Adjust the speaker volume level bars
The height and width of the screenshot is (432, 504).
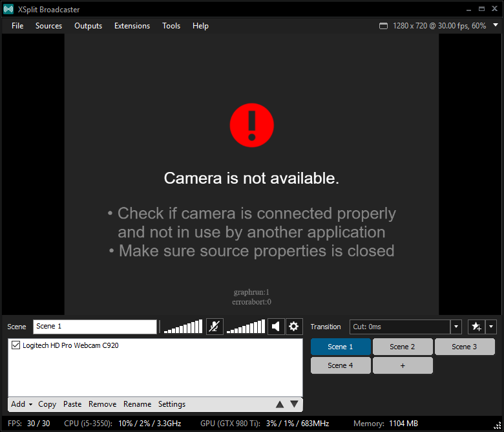click(x=246, y=327)
